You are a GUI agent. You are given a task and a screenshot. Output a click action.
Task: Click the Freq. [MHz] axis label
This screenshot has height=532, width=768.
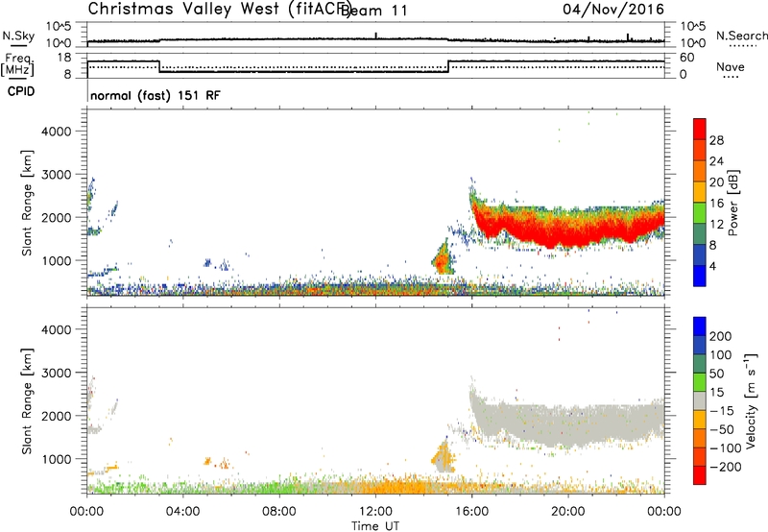click(x=17, y=64)
